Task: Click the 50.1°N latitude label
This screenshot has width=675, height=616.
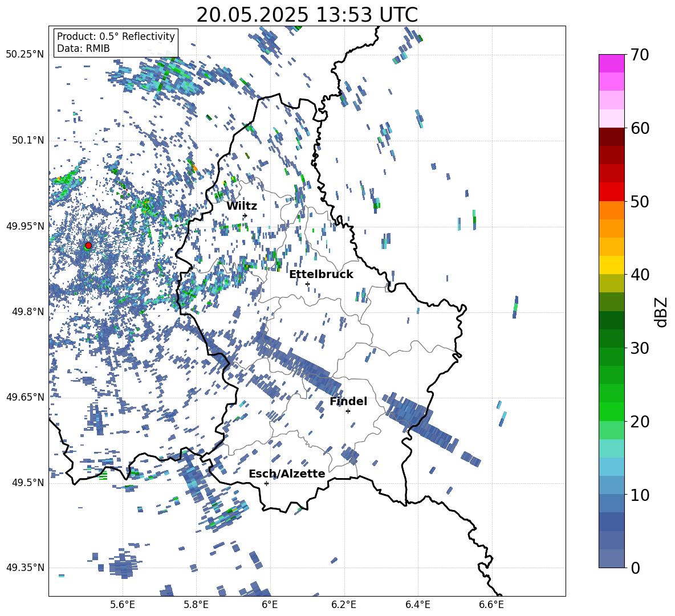Action: 28,141
